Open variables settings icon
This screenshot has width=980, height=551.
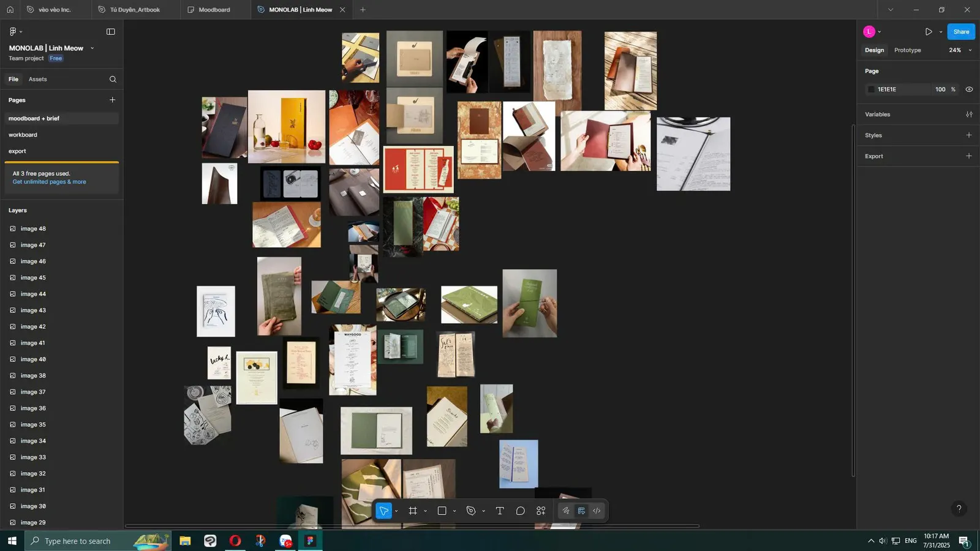tap(969, 114)
